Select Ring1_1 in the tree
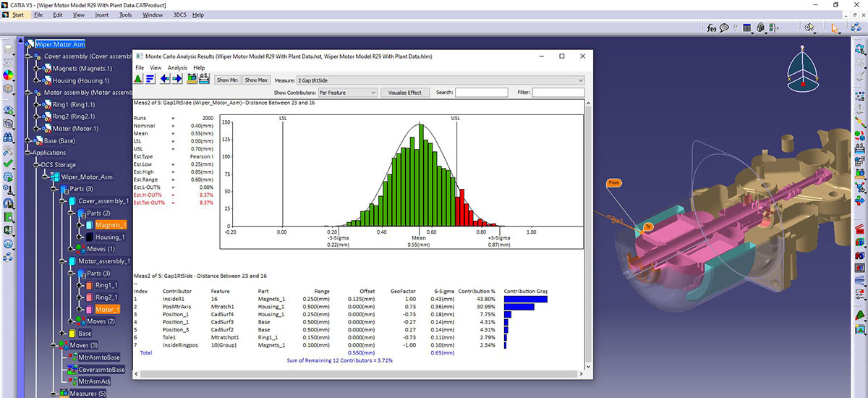 tap(105, 285)
